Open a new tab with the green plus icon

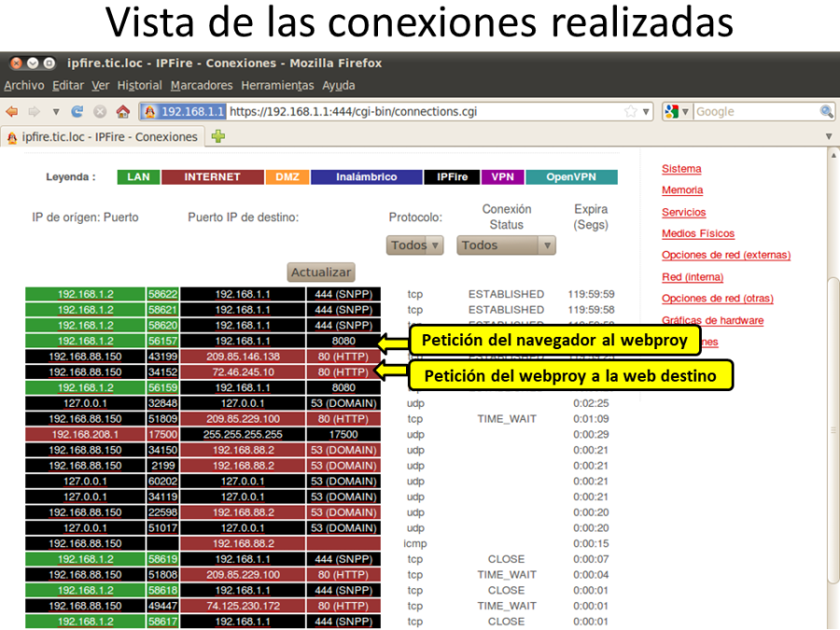click(217, 135)
